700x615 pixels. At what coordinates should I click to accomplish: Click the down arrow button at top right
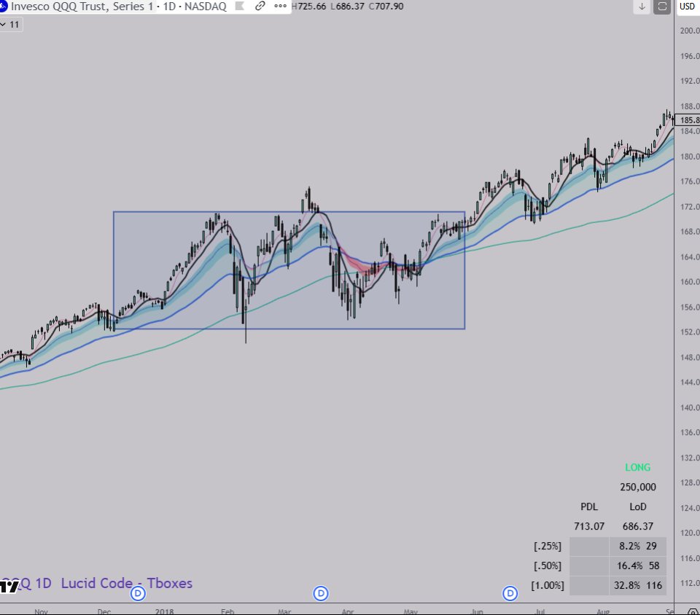coord(642,7)
